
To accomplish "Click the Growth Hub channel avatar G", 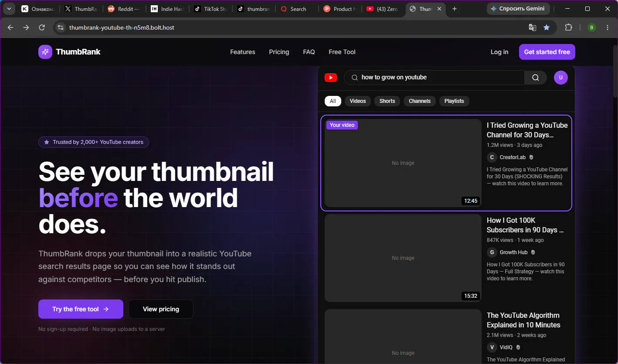I will click(x=492, y=252).
